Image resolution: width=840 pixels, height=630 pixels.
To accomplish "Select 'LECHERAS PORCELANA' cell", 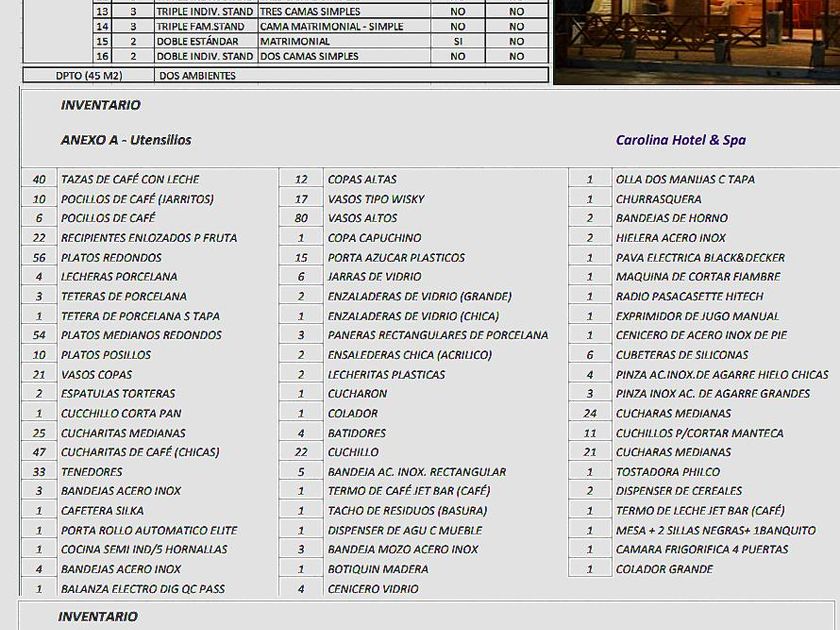I will click(119, 277).
